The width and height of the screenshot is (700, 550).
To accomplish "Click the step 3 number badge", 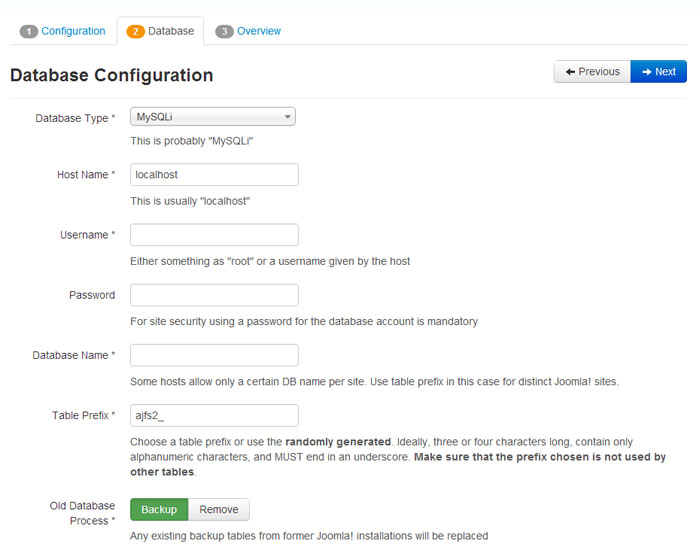I will pos(224,31).
